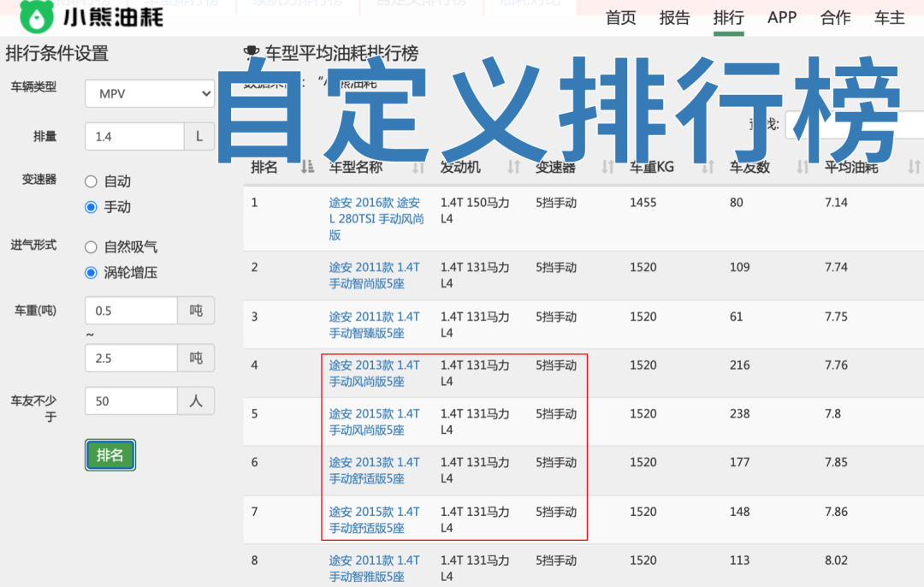Viewport: 924px width, 587px height.
Task: Open 途安 2011款 手动智尚版5座 link
Action: (374, 276)
